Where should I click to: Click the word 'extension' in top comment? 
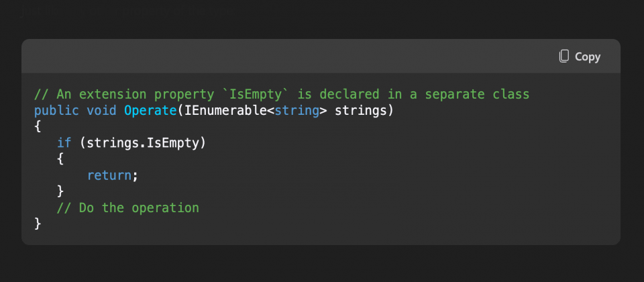[x=113, y=95]
